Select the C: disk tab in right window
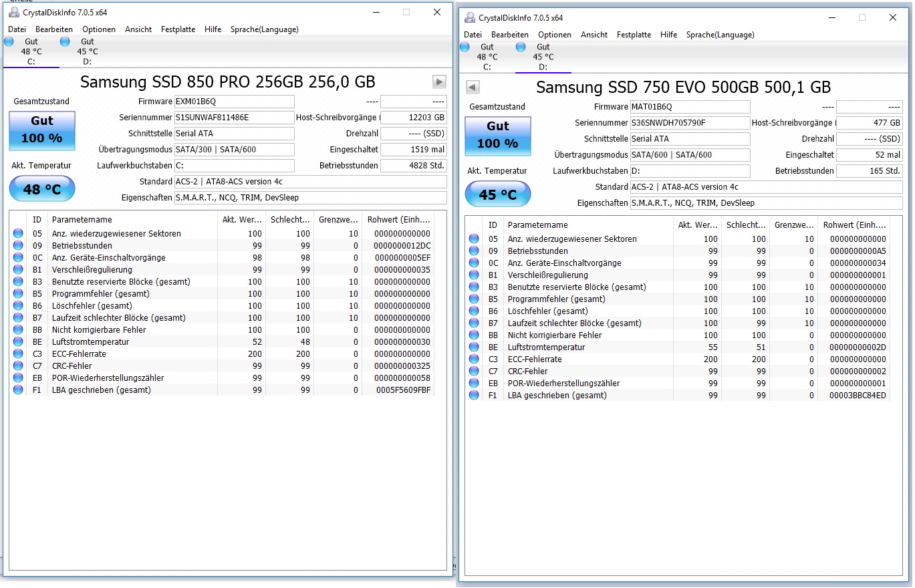The width and height of the screenshot is (915, 588). tap(487, 57)
